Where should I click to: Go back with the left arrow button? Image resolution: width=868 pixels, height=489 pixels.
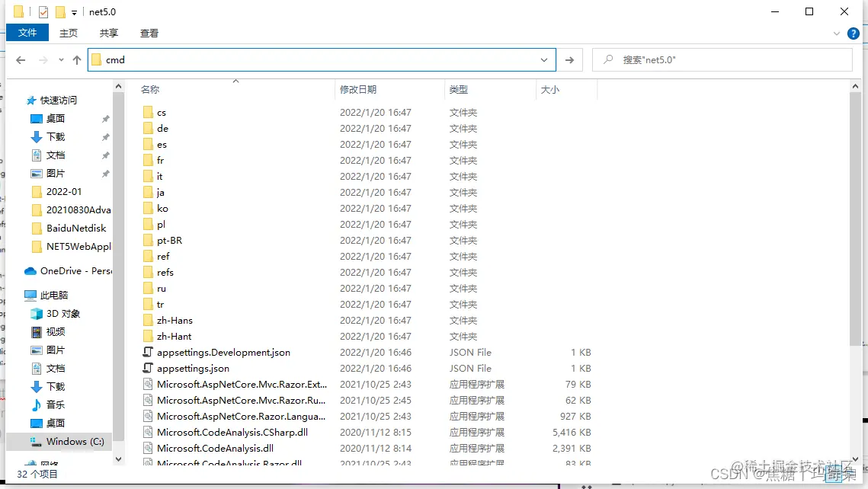pyautogui.click(x=21, y=59)
